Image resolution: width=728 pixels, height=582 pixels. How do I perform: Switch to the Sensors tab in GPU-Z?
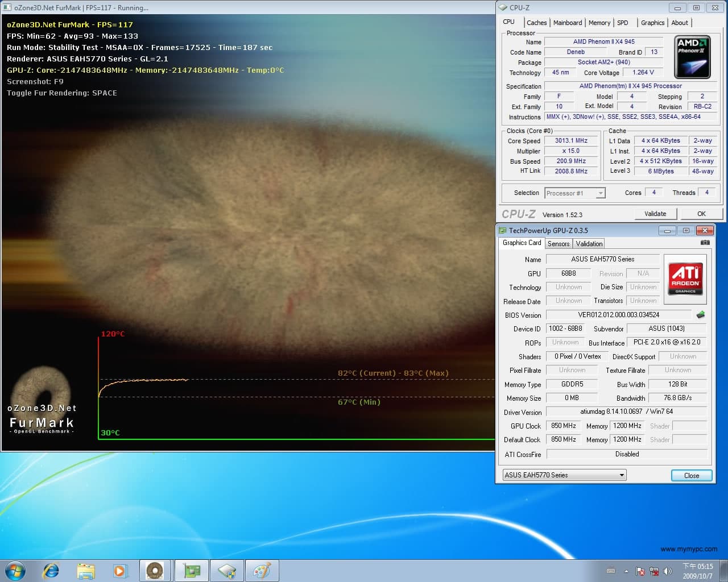[x=559, y=244]
